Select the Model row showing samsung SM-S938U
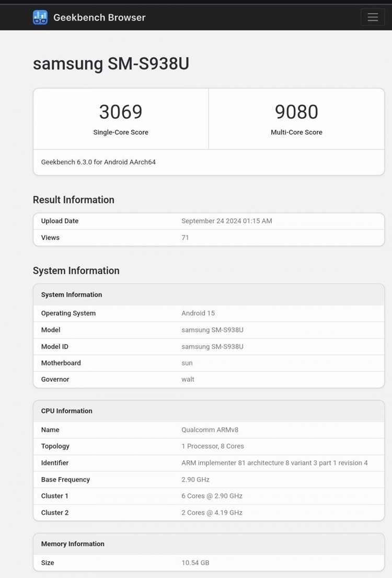The image size is (392, 578). [209, 330]
